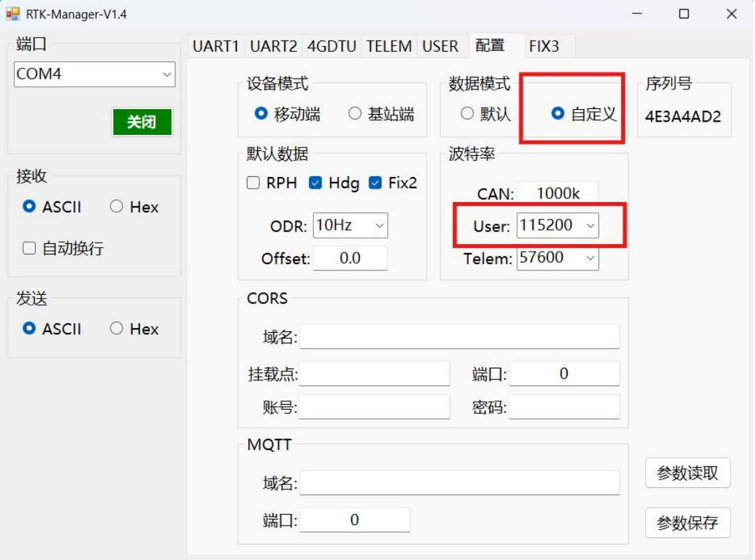This screenshot has height=560, width=755.
Task: Open the Telem baud rate dropdown
Action: coord(558,258)
